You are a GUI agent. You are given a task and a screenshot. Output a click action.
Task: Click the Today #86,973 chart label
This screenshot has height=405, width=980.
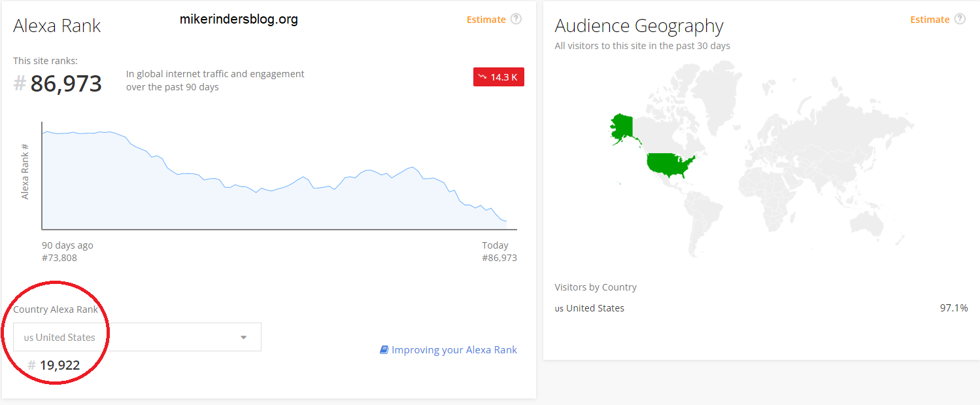tap(499, 251)
